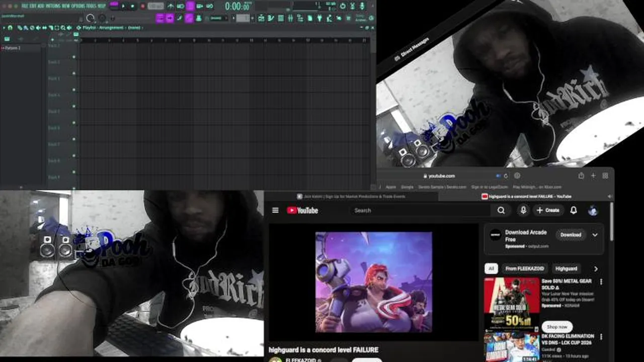Screen dimensions: 644x362
Task: Click the FL Studio time display
Action: (x=238, y=7)
